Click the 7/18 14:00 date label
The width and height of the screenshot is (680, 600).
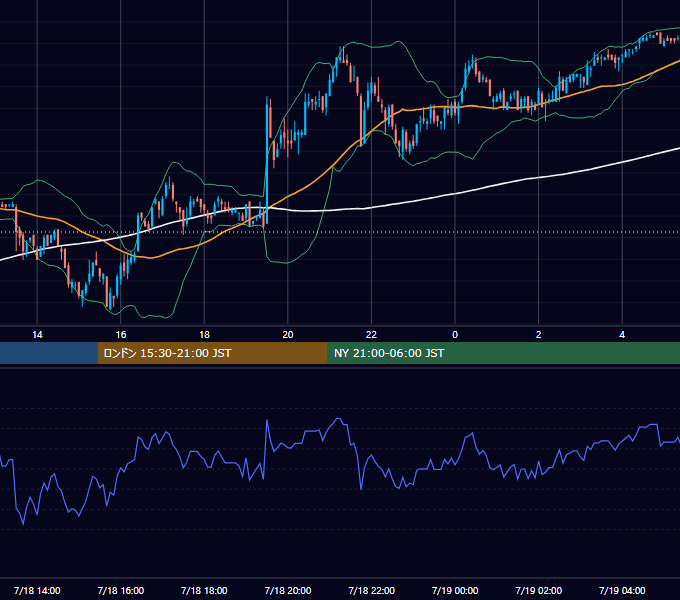pos(37,590)
